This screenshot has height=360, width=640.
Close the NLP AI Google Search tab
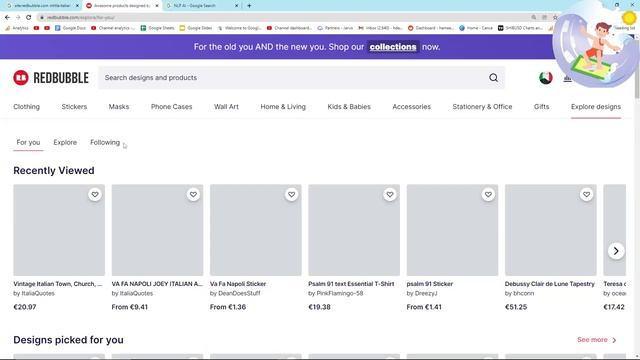[x=237, y=6]
